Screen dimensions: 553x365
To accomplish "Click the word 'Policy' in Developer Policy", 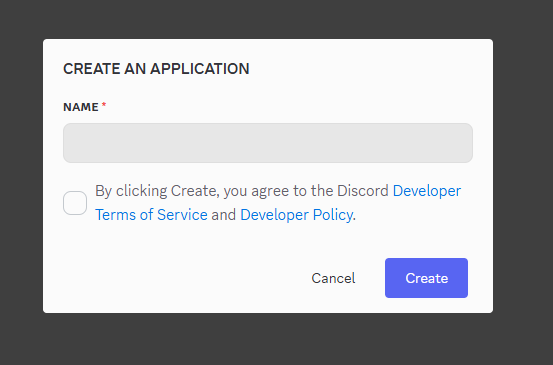I will coord(333,215).
